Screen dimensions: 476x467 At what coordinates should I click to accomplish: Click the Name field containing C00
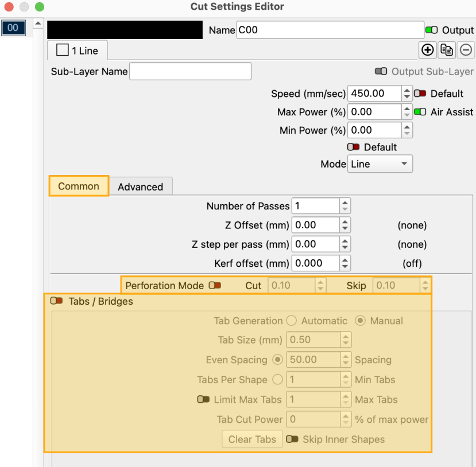point(330,30)
